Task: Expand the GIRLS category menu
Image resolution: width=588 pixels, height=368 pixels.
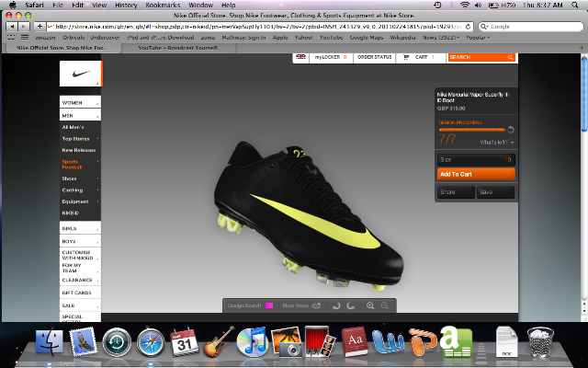Action: click(80, 228)
